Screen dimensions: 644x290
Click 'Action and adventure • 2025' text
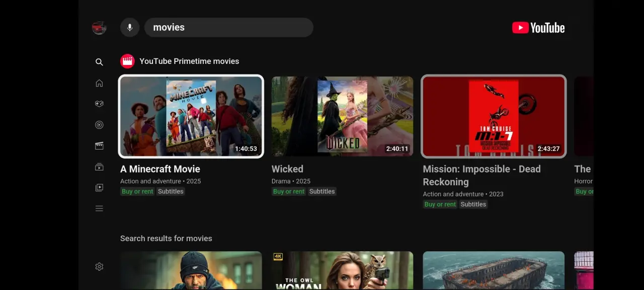[x=160, y=181]
